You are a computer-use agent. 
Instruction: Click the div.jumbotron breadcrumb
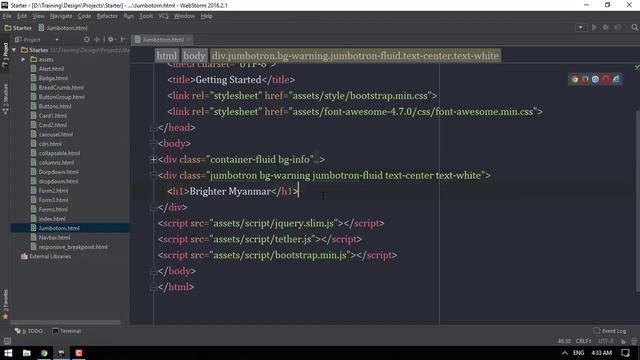pos(355,56)
